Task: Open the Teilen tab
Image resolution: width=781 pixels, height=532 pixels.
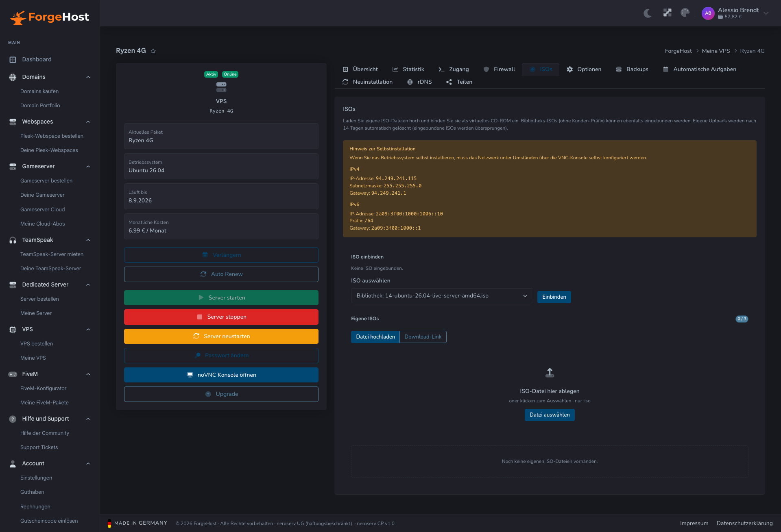Action: 459,82
